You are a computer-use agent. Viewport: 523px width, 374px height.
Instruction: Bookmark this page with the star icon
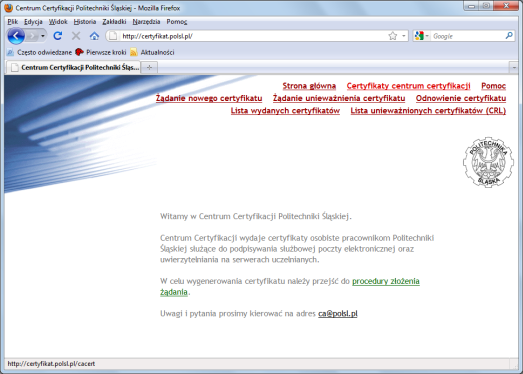(x=393, y=36)
